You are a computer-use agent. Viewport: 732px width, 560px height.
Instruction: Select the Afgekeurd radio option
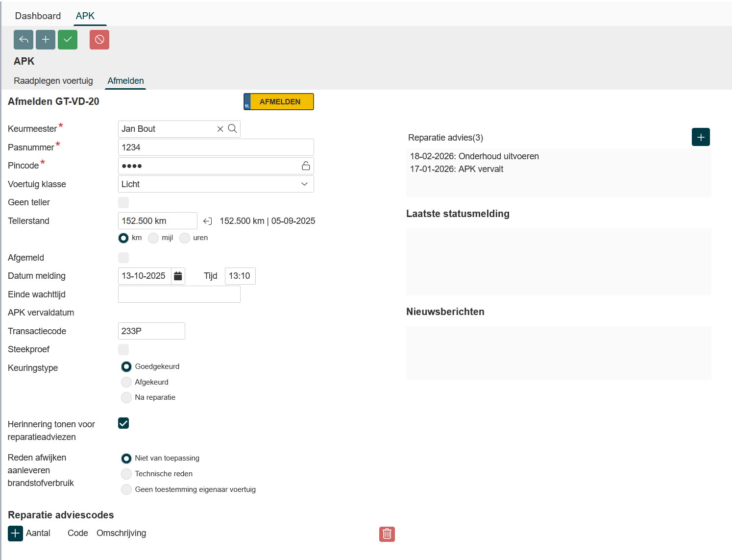(x=126, y=382)
